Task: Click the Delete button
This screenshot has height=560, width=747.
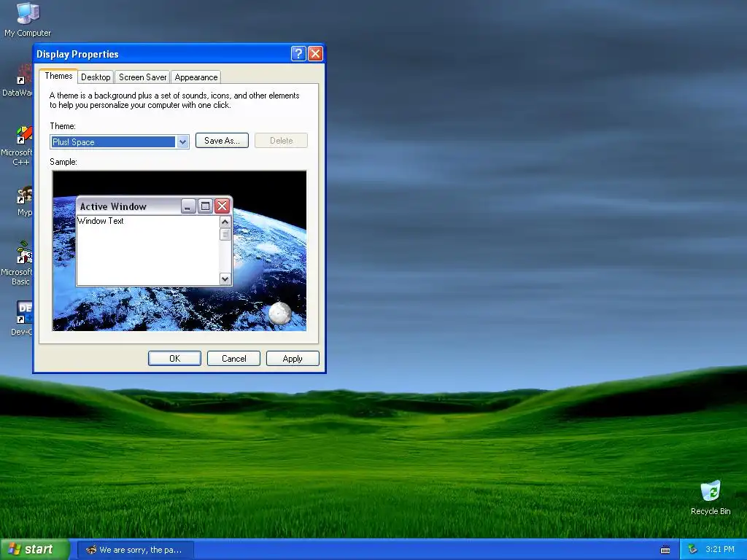Action: (281, 141)
